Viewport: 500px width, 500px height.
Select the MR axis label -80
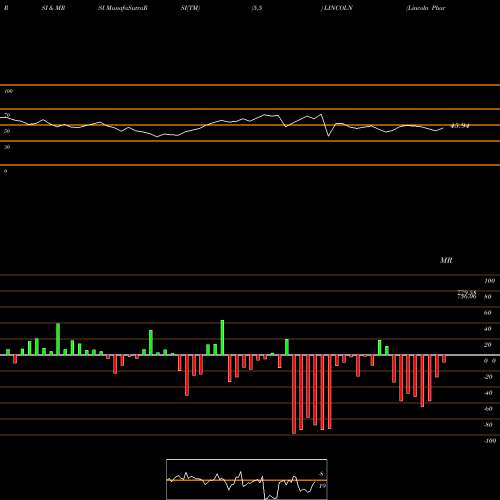[488, 425]
